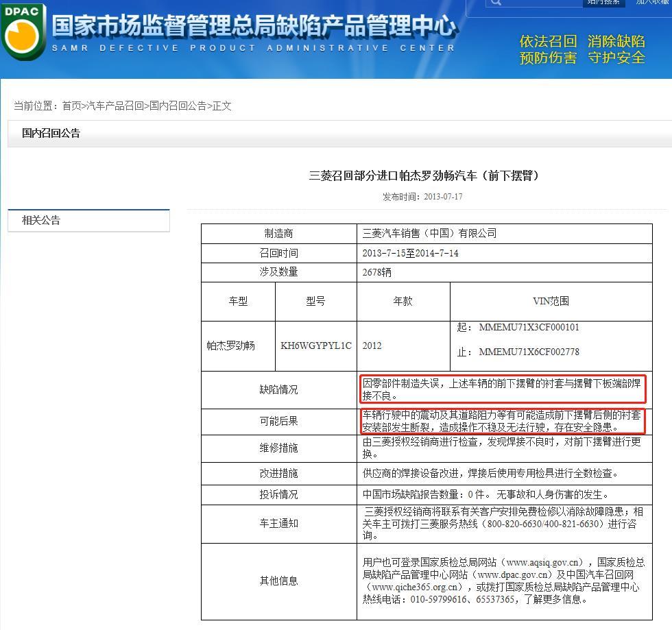This screenshot has width=672, height=630.
Task: Open 国内召回公告 breadcrumb link
Action: click(x=178, y=106)
